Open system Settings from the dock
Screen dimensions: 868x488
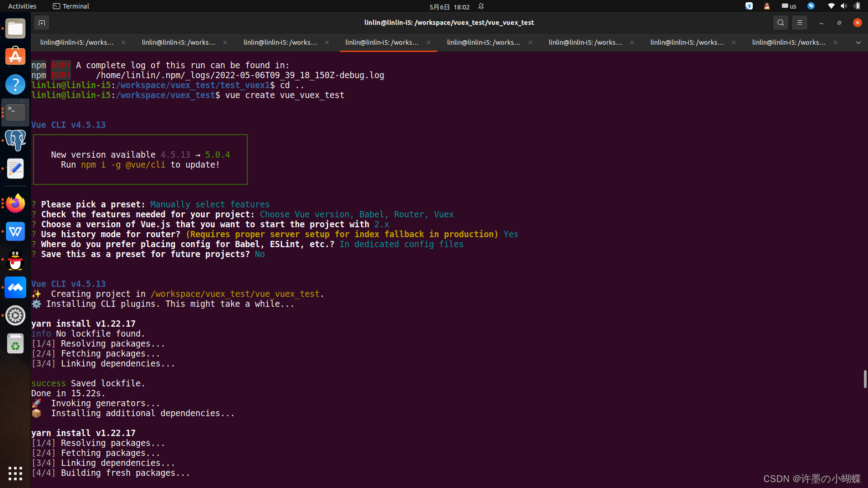15,315
